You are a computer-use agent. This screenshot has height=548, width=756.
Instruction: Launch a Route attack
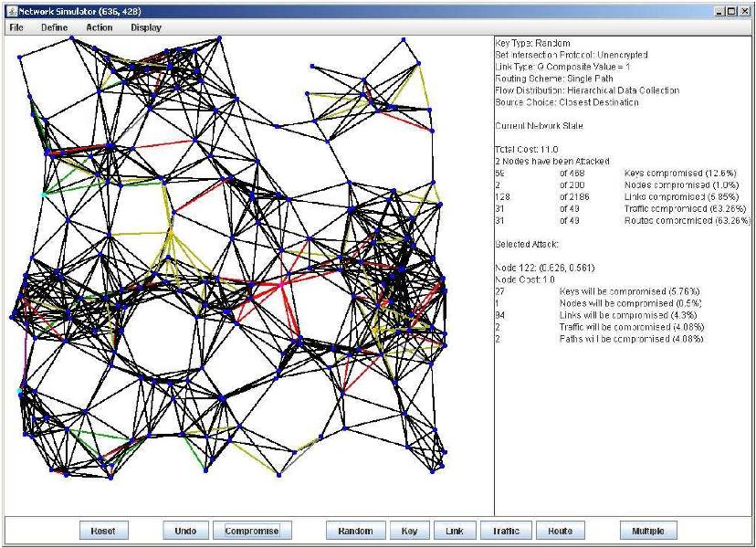coord(560,531)
